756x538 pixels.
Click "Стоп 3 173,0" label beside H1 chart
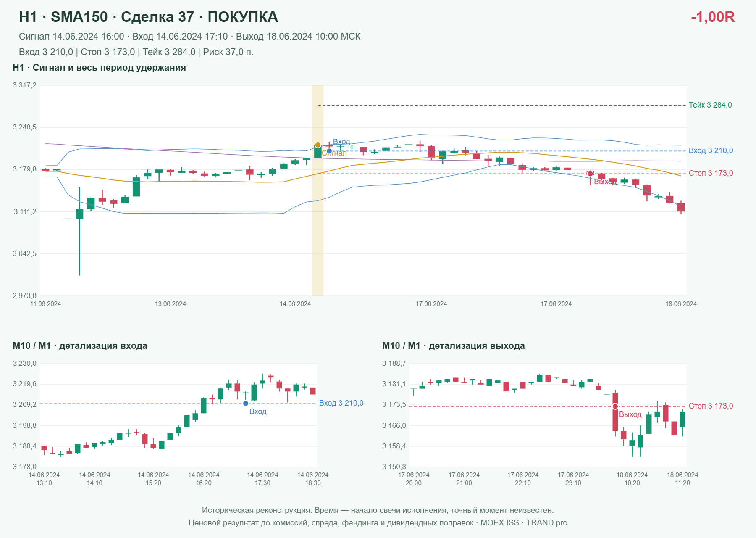(x=711, y=173)
